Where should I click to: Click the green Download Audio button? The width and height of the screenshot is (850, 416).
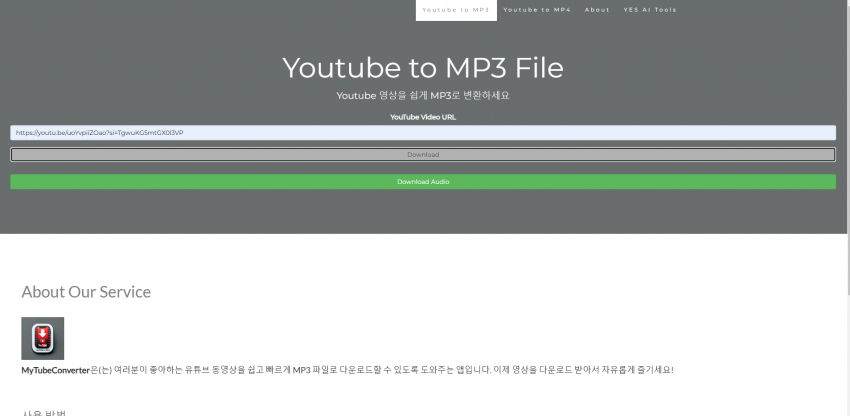pos(423,182)
